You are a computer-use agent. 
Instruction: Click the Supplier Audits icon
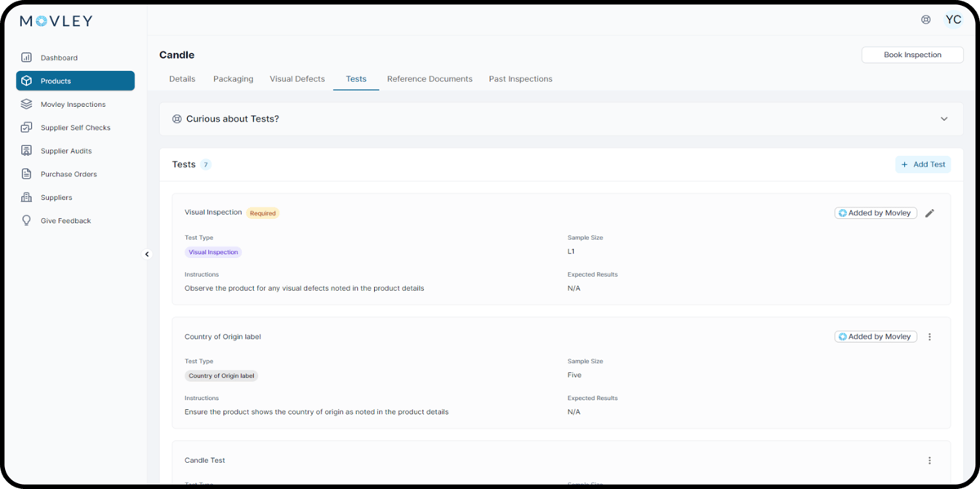27,151
